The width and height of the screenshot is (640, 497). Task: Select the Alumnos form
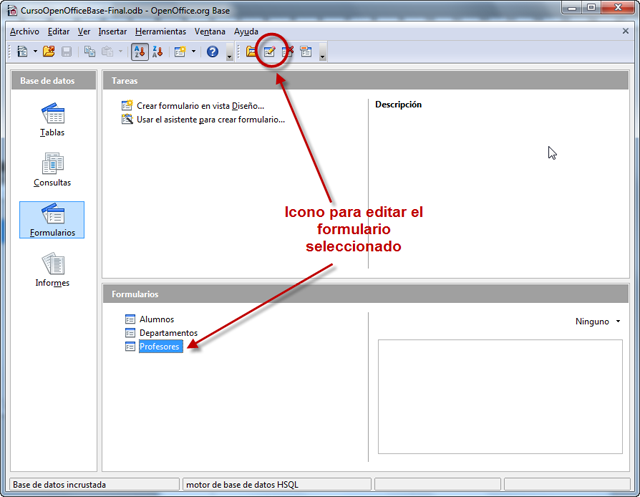157,319
